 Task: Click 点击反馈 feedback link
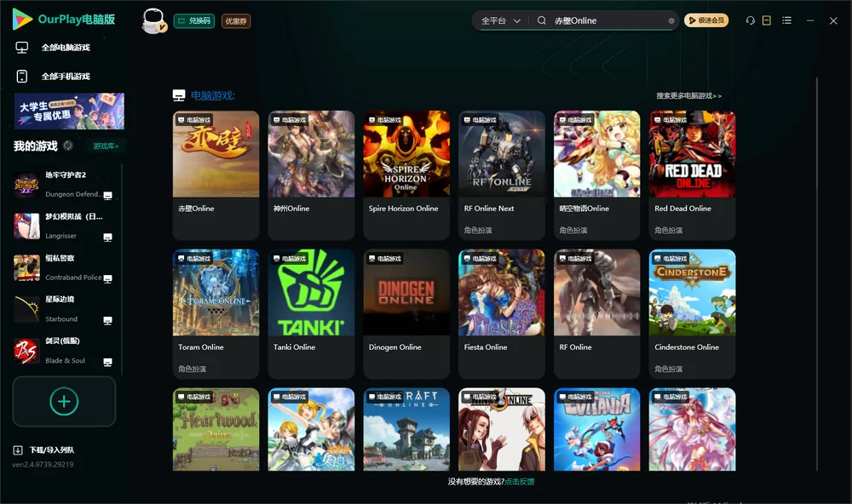[x=520, y=481]
